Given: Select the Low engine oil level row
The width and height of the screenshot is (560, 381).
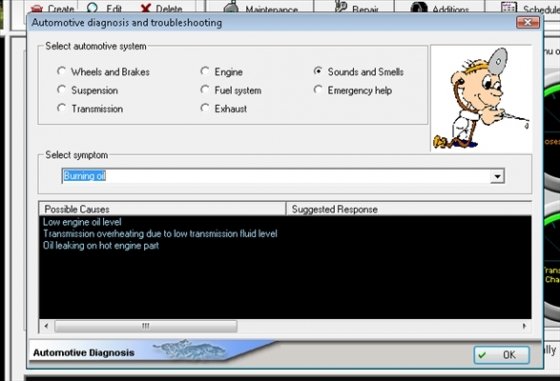Looking at the screenshot, I should [82, 222].
